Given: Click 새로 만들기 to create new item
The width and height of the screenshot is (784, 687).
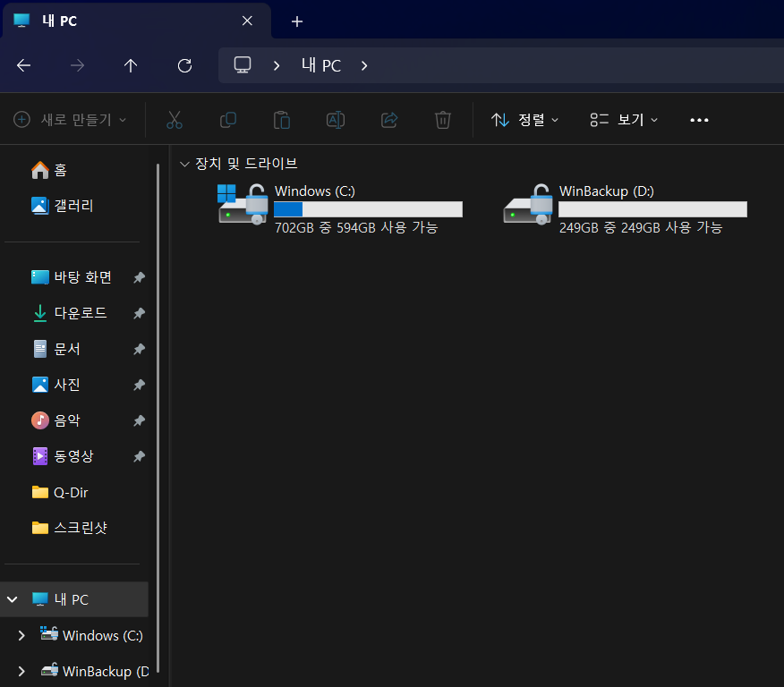Looking at the screenshot, I should pyautogui.click(x=70, y=119).
